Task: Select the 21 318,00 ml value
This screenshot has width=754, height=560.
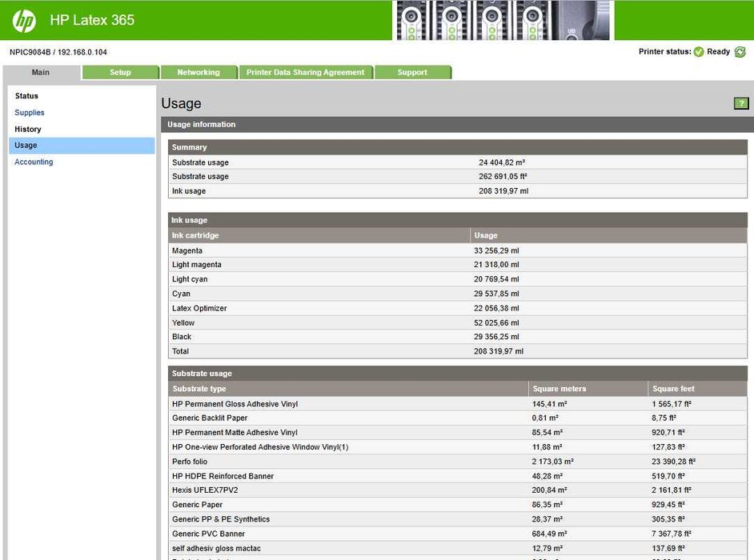Action: (496, 265)
